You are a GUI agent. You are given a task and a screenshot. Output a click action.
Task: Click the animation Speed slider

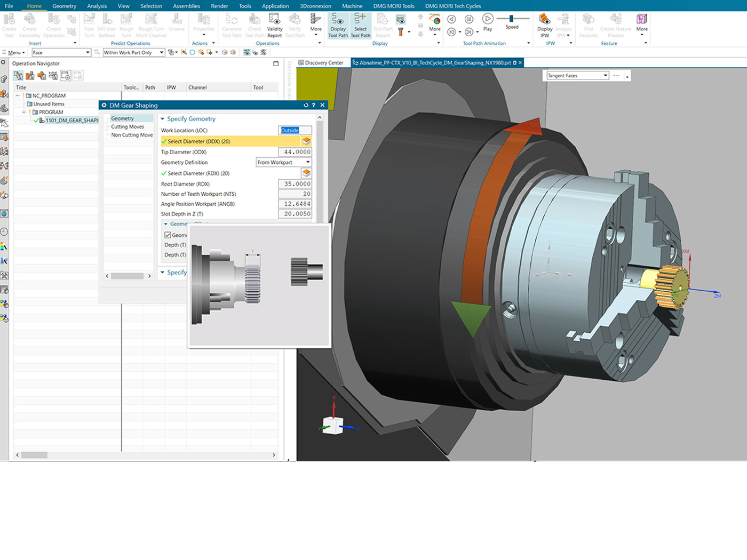click(x=511, y=19)
